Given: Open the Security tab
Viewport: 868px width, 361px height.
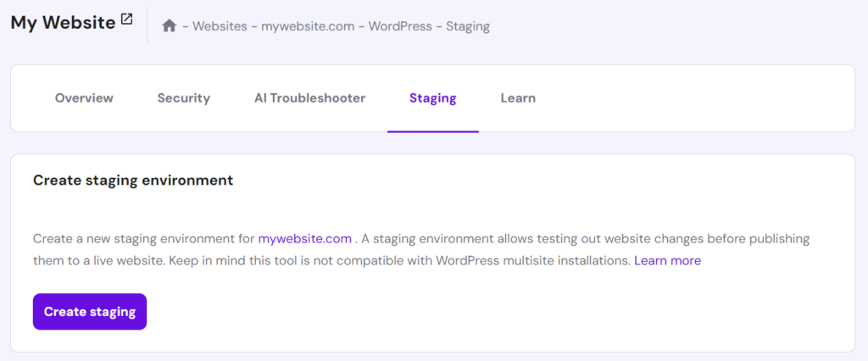Looking at the screenshot, I should click(x=183, y=98).
